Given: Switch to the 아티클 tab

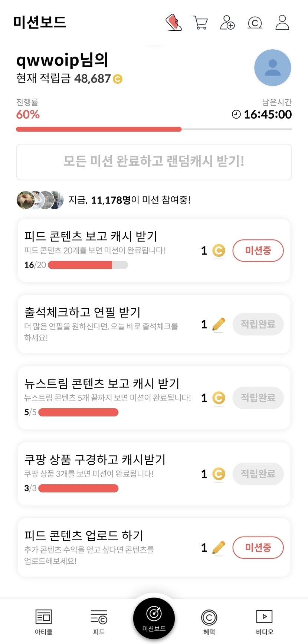Looking at the screenshot, I should point(43,621).
